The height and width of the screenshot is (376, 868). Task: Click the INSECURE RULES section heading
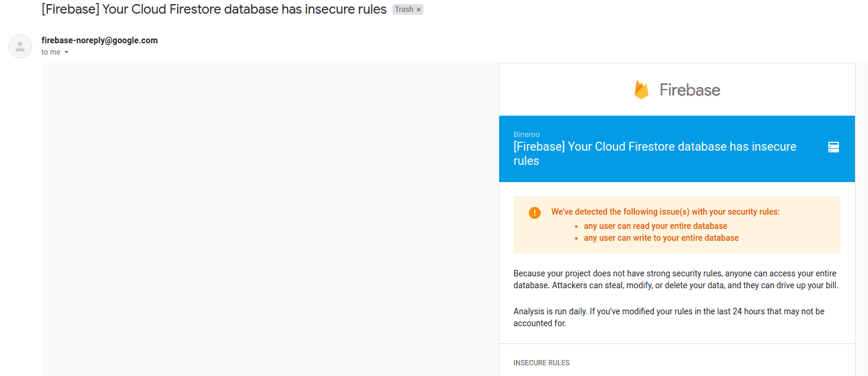coord(541,363)
